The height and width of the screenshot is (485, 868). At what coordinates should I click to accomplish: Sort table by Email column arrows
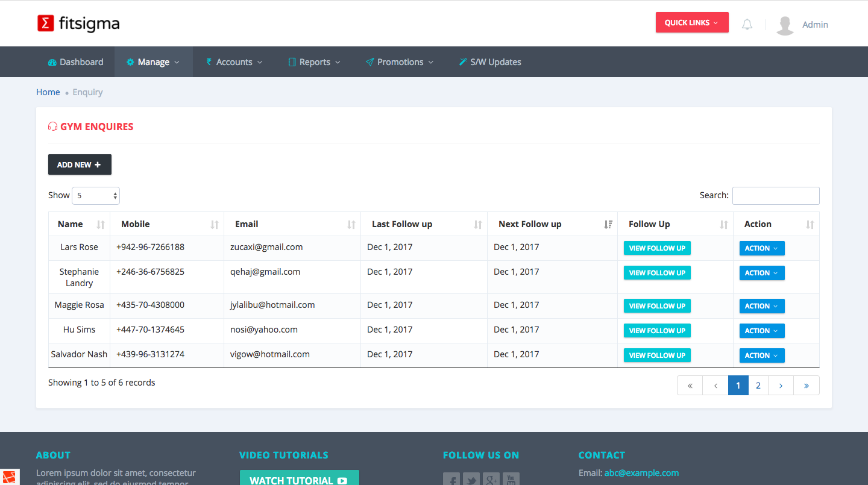(351, 225)
